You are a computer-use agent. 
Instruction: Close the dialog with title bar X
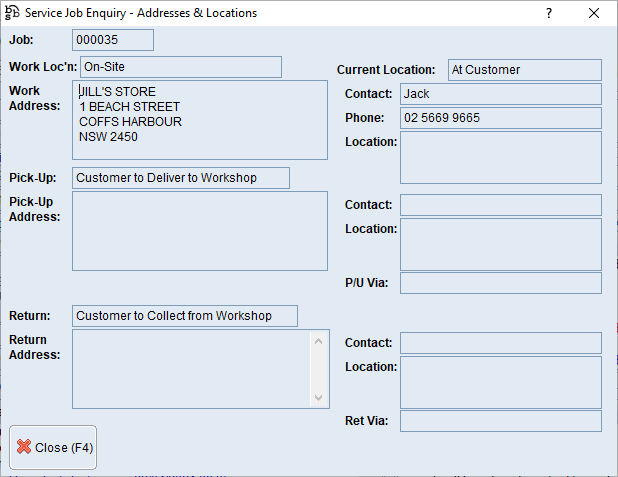click(x=595, y=13)
